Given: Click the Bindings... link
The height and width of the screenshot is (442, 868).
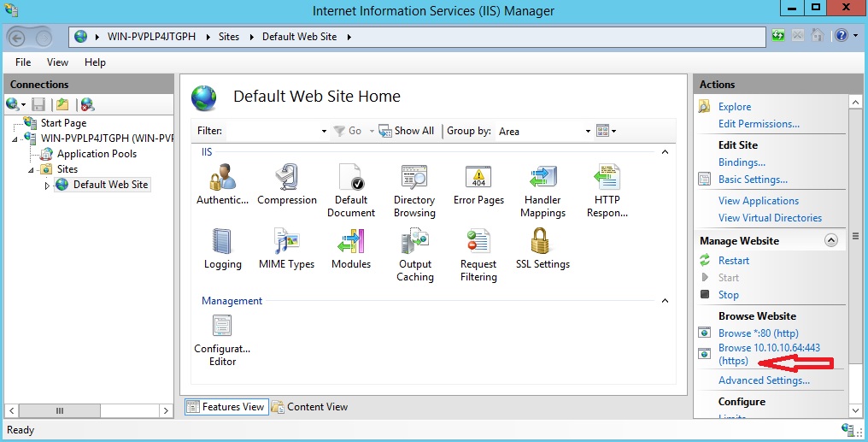Looking at the screenshot, I should pos(742,162).
